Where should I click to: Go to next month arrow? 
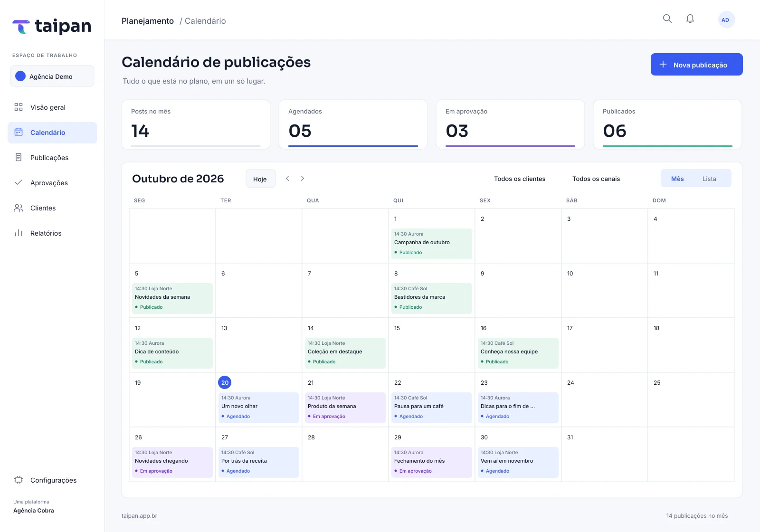(302, 178)
